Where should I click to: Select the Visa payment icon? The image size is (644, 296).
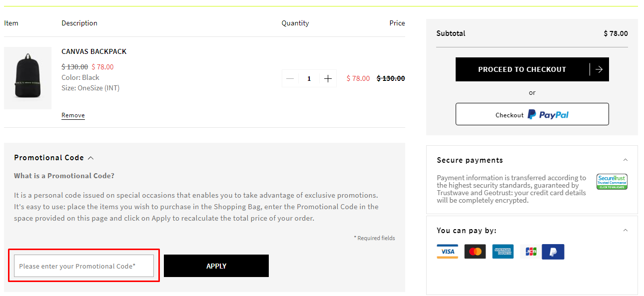447,252
